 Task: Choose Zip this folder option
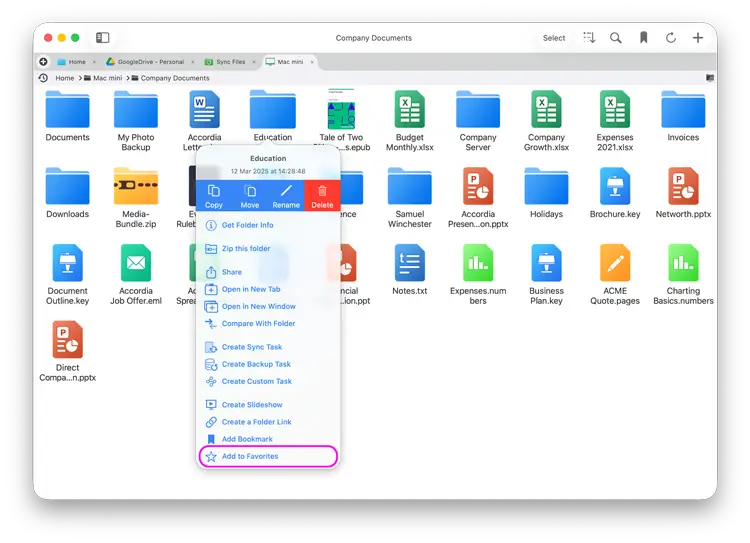[x=246, y=249]
